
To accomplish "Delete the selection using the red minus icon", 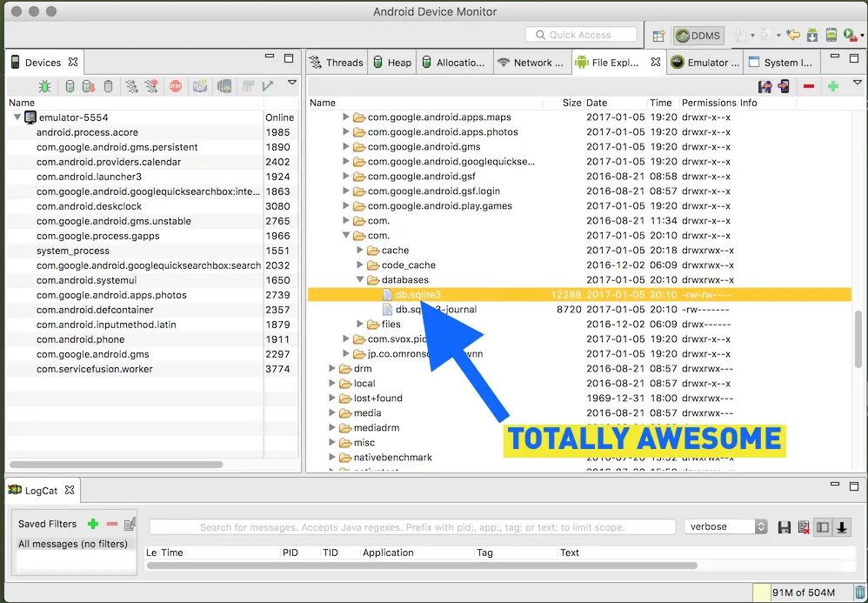I will point(809,86).
